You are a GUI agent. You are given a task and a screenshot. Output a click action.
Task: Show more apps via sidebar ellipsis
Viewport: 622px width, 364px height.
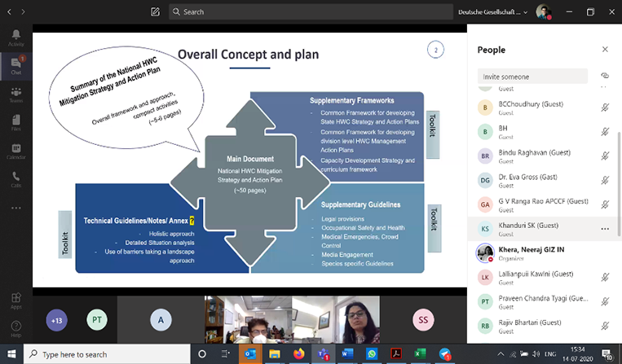pos(15,208)
